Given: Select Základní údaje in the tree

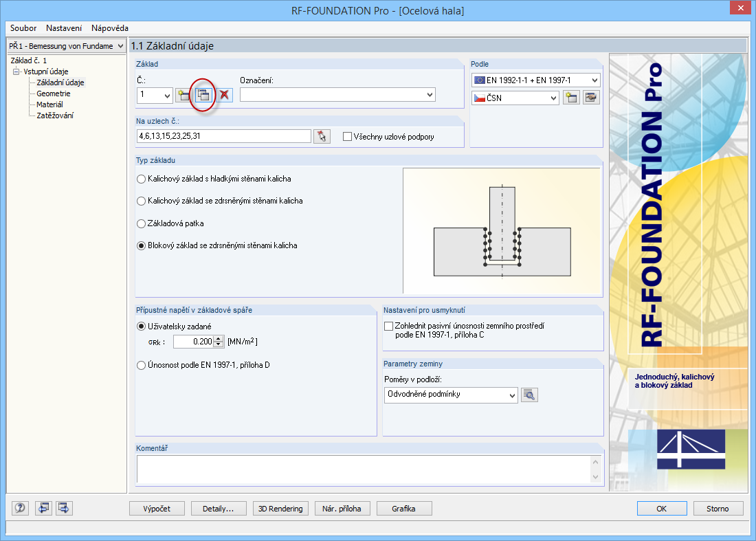Looking at the screenshot, I should [60, 82].
